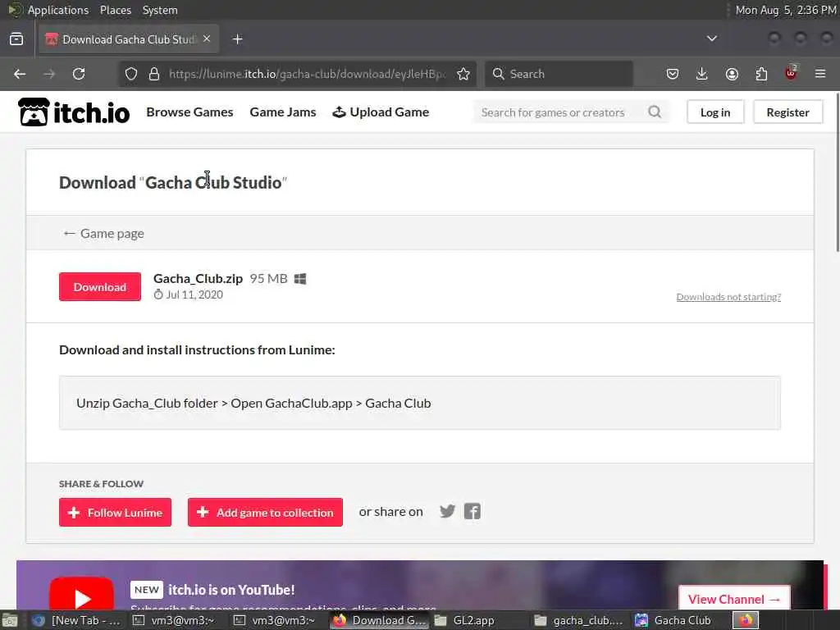The image size is (840, 630).
Task: Open the tracking protection shield icon
Action: pos(131,74)
